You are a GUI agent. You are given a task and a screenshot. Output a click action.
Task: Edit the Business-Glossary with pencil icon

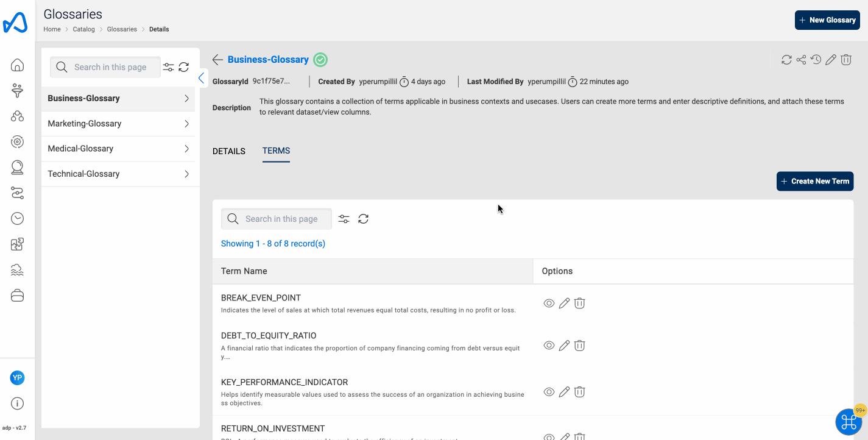831,60
